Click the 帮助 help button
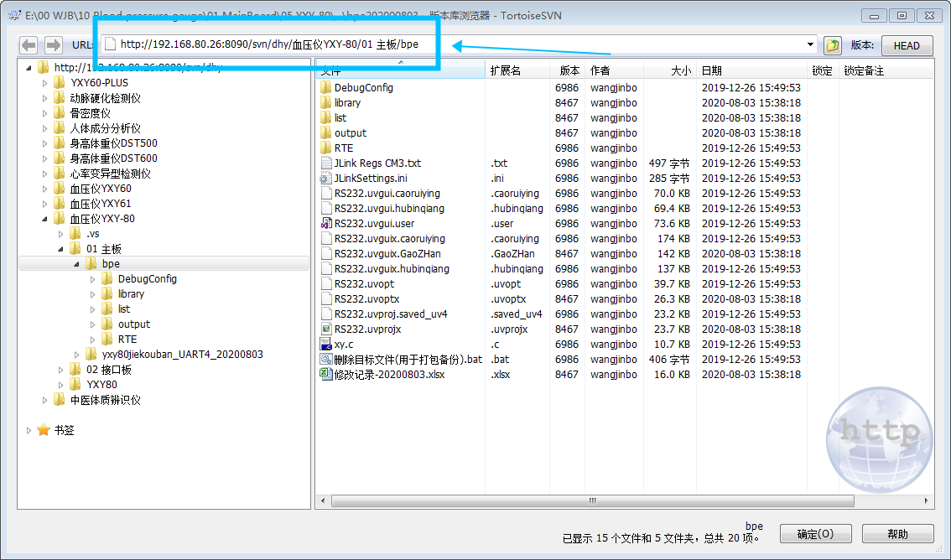This screenshot has height=560, width=951. (x=896, y=533)
